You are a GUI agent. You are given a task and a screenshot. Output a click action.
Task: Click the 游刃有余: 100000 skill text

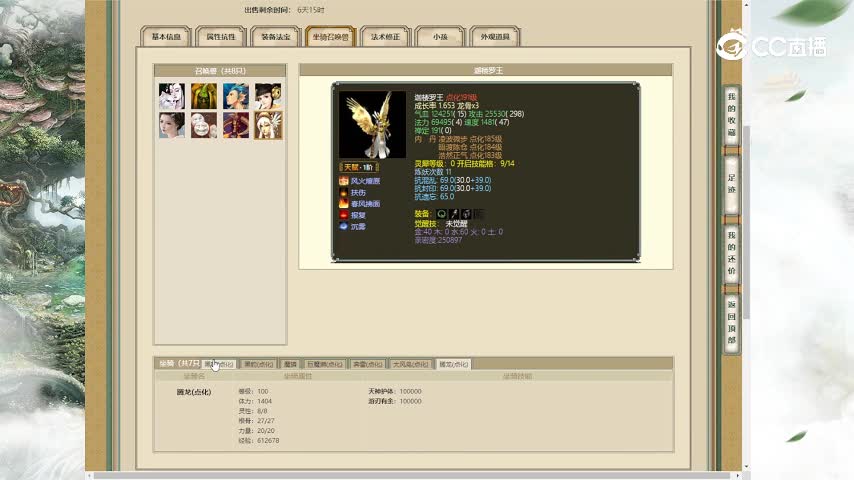(x=395, y=401)
